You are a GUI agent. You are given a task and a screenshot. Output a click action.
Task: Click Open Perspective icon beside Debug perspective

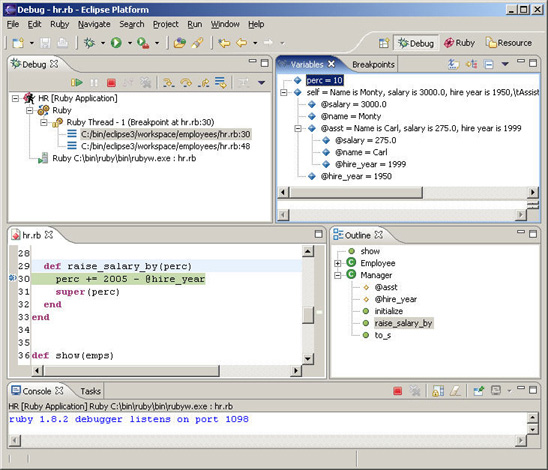coord(384,43)
